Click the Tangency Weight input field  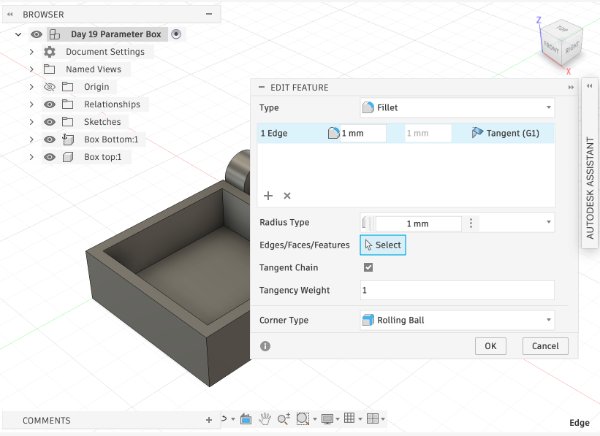[x=457, y=290]
